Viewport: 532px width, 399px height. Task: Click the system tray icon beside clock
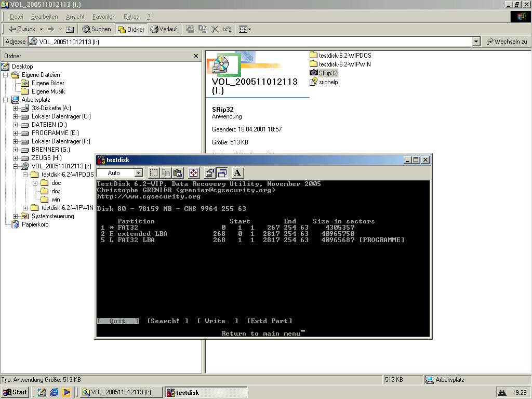pyautogui.click(x=502, y=393)
